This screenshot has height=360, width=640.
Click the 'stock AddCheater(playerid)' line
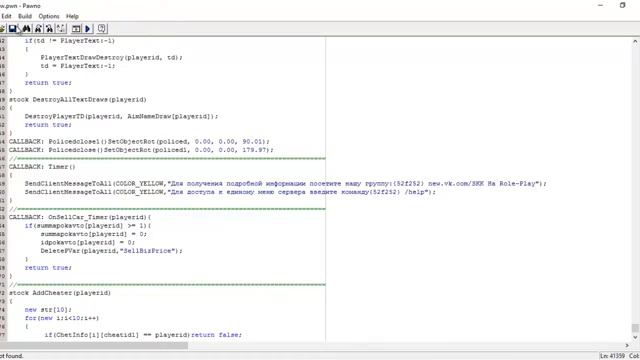pyautogui.click(x=60, y=293)
